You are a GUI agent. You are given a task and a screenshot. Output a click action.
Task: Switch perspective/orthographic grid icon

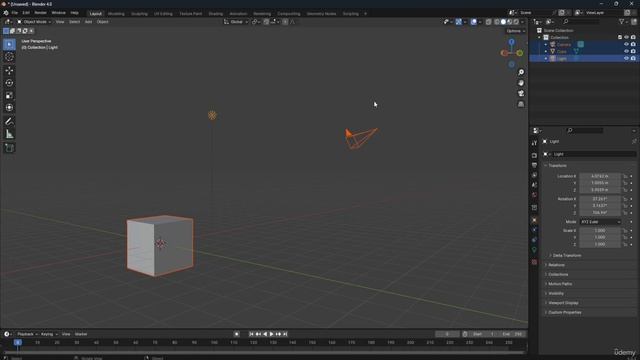[521, 104]
